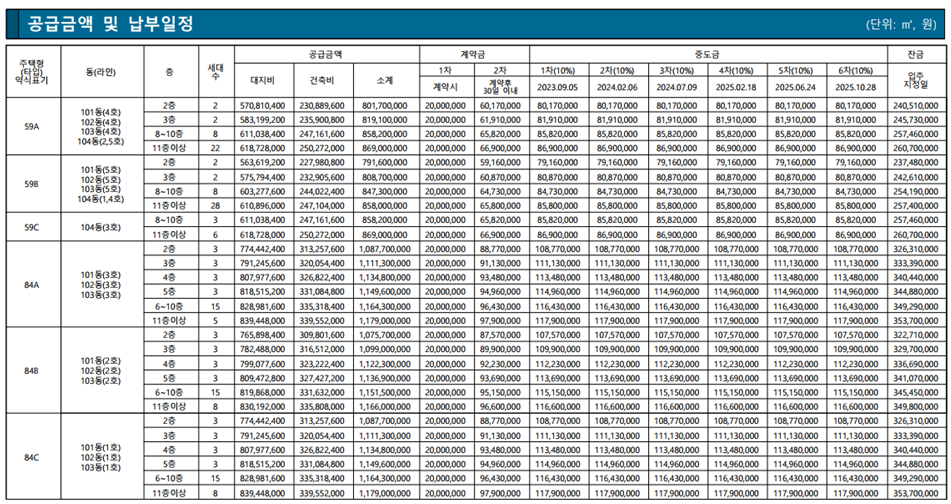This screenshot has width=951, height=504.
Task: Select the '세대수' column header
Action: click(x=215, y=72)
